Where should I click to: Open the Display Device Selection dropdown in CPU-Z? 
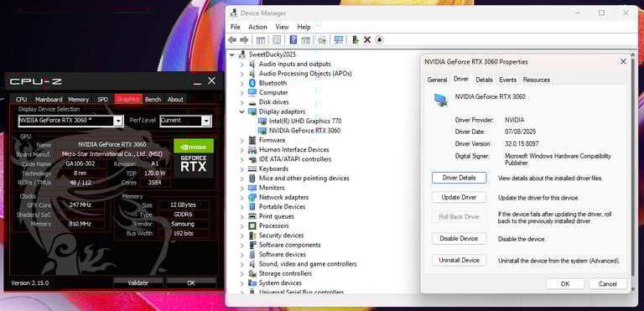coord(118,121)
